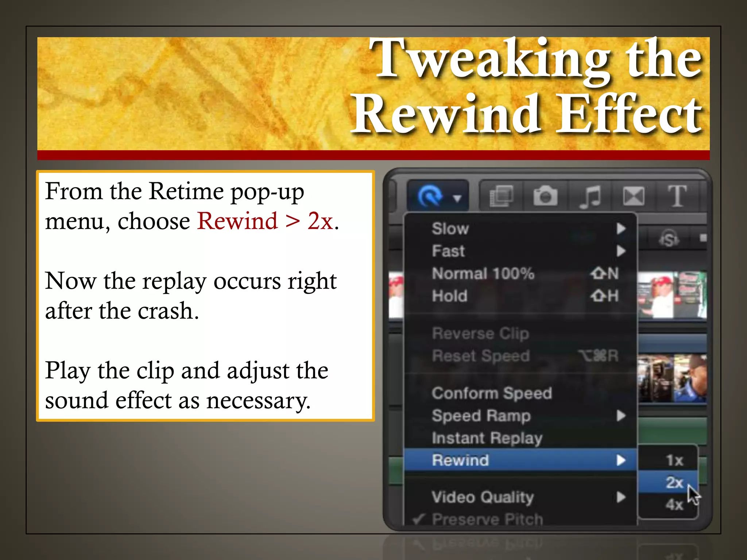The image size is (747, 560).
Task: Click the "Tweaking the Rewind Effect" title
Action: coord(526,86)
